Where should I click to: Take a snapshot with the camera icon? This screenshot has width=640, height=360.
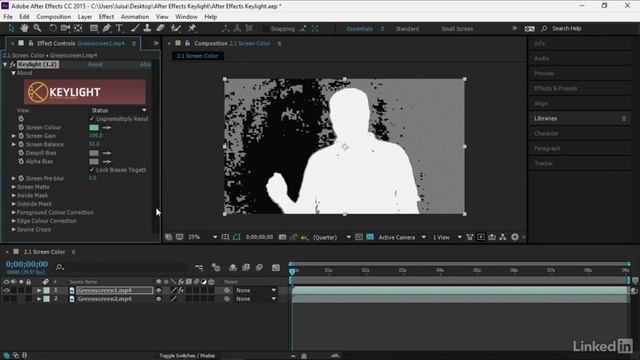(282, 237)
